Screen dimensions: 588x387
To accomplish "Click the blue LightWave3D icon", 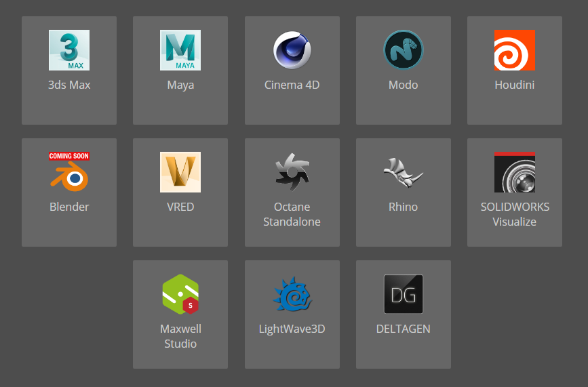I will pyautogui.click(x=292, y=294).
